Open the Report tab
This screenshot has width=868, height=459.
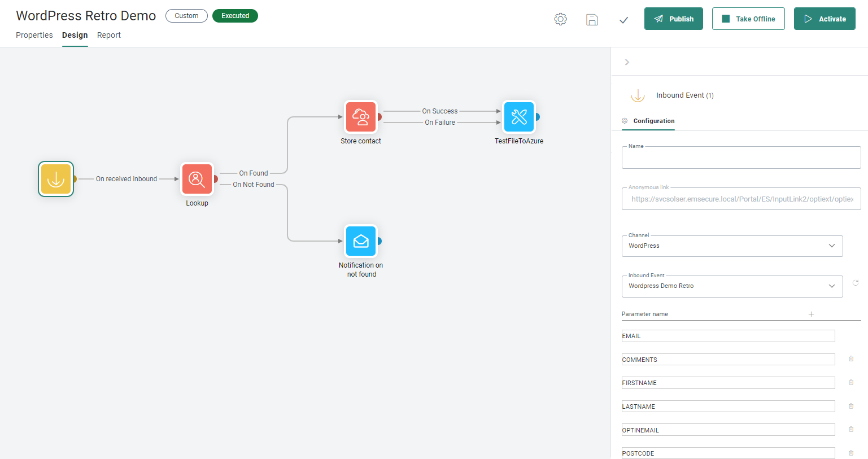tap(109, 35)
